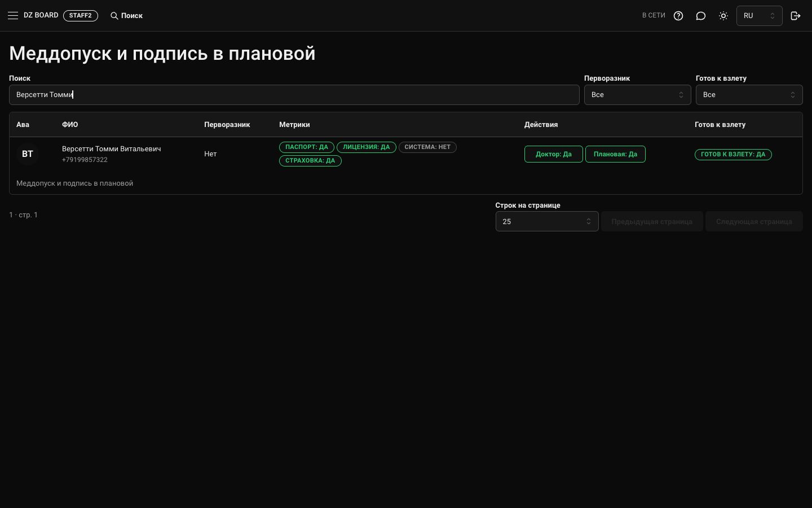
Task: Click the ГОТОВ К ВЗЛЕТУ: ДА badge
Action: [x=733, y=154]
